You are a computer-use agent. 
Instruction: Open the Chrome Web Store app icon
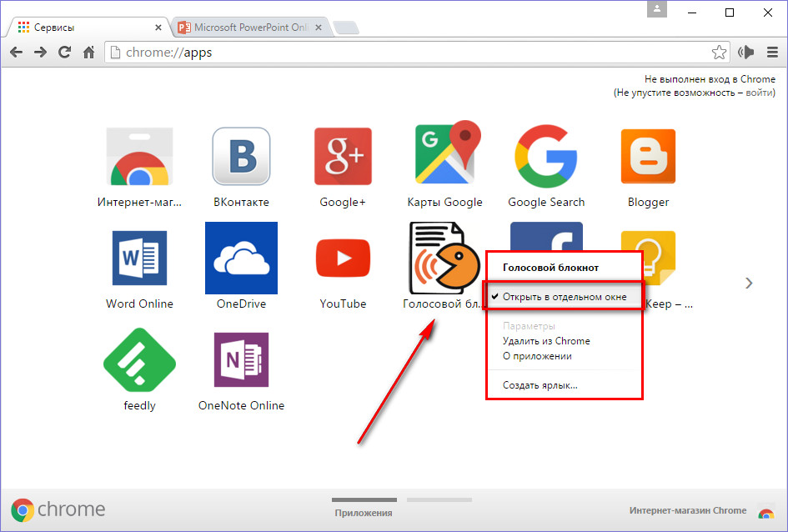[x=140, y=156]
